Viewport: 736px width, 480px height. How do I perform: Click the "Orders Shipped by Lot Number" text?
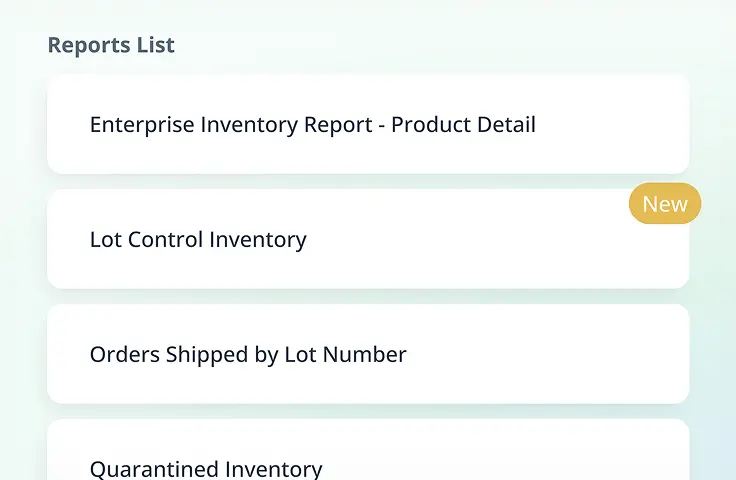248,355
